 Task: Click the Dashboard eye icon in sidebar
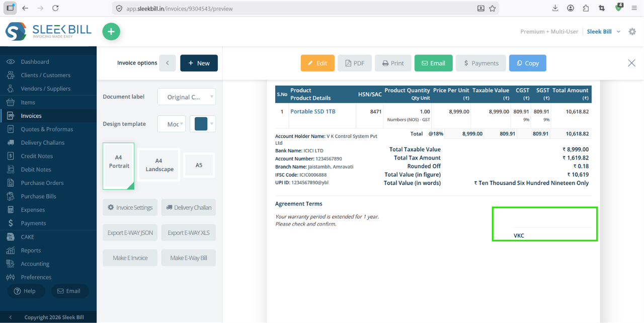pyautogui.click(x=11, y=62)
